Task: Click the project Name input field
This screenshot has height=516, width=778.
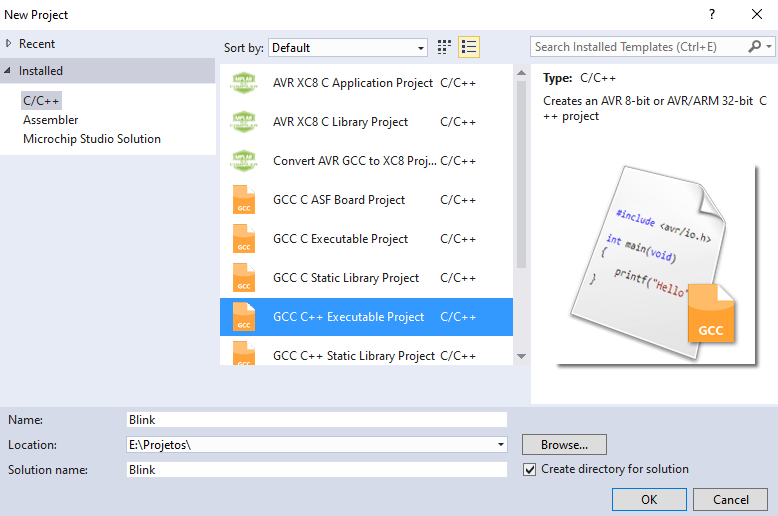Action: [x=317, y=420]
